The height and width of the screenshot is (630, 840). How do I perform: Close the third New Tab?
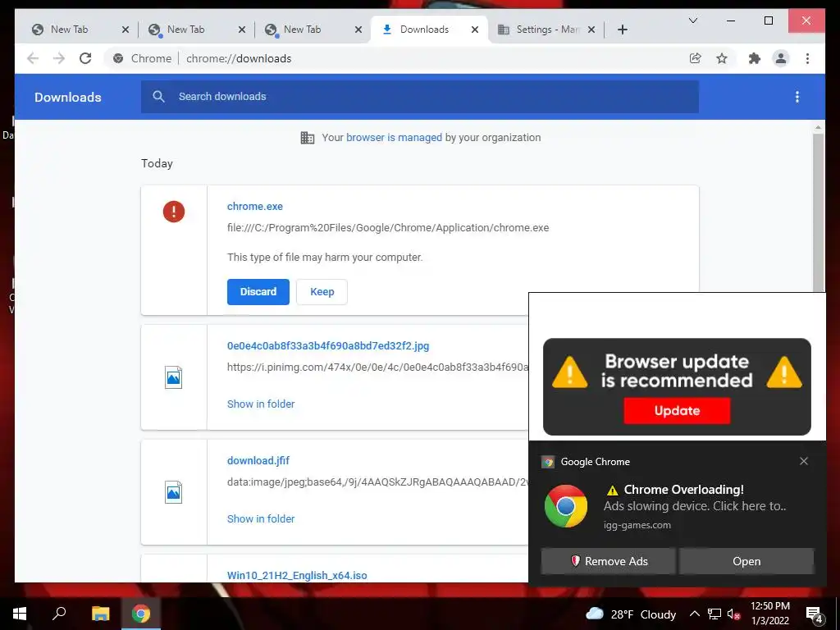pyautogui.click(x=358, y=30)
